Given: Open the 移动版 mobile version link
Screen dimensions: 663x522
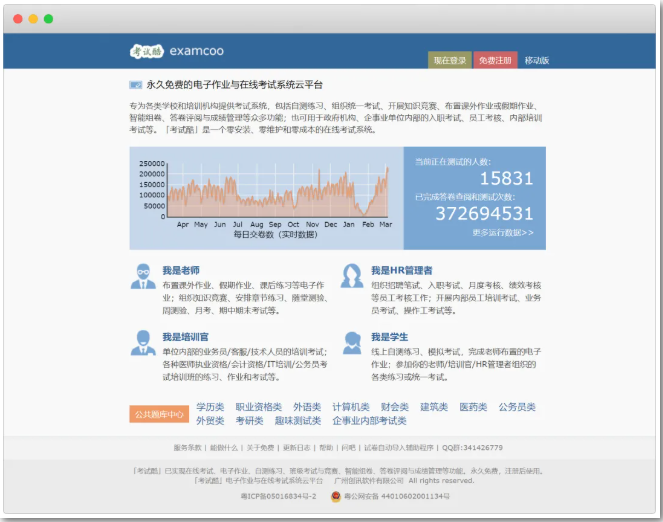Looking at the screenshot, I should point(537,60).
